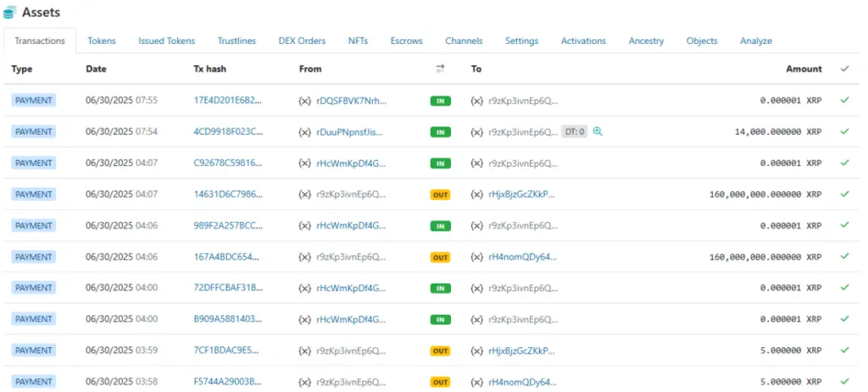
Task: Click the From column header
Action: coord(310,69)
